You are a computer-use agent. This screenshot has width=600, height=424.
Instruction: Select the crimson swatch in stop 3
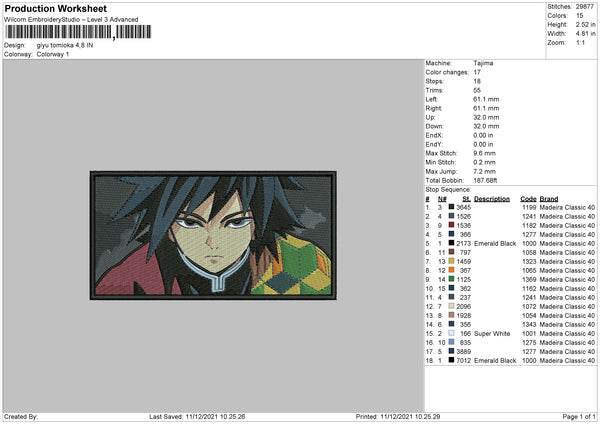[x=451, y=225]
